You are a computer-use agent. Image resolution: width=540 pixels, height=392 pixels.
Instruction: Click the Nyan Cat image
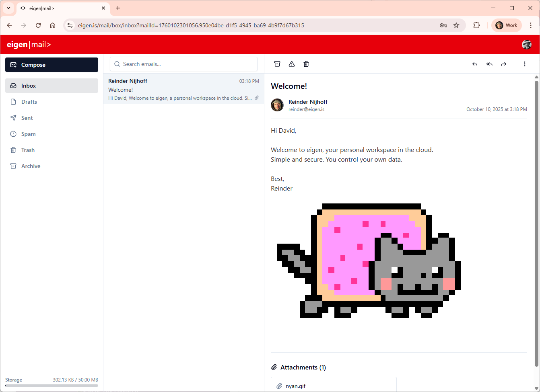369,261
